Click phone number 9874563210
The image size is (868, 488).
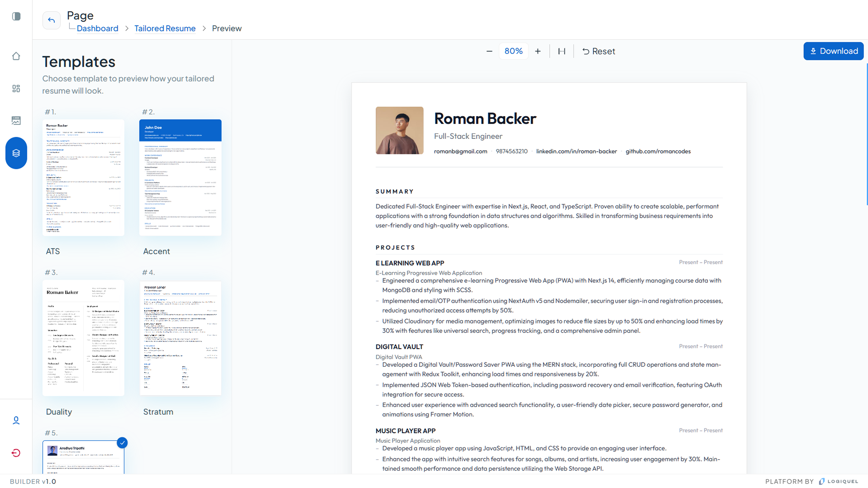pyautogui.click(x=512, y=151)
